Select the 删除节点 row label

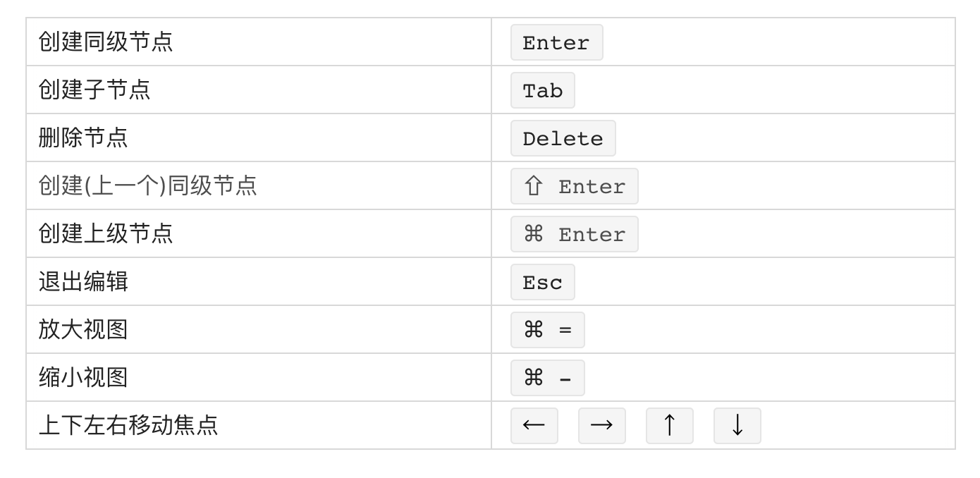83,137
